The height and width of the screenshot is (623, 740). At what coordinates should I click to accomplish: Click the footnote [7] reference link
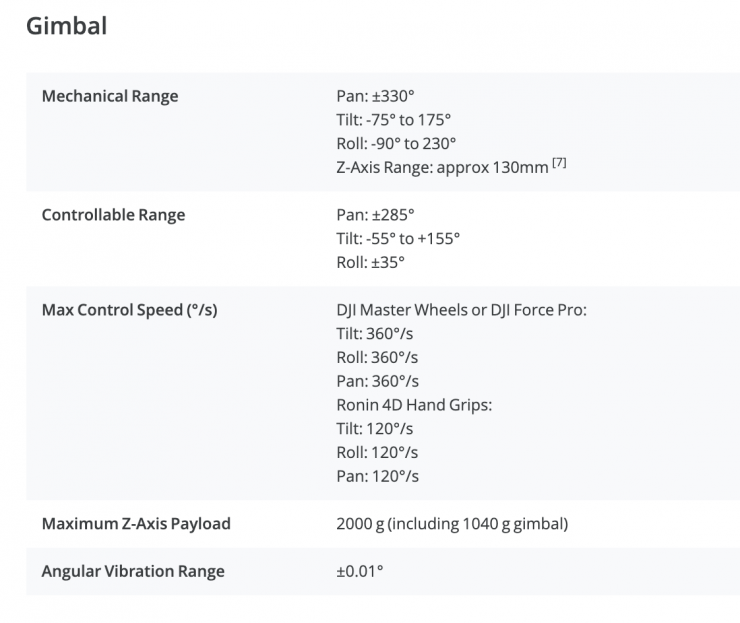point(559,164)
